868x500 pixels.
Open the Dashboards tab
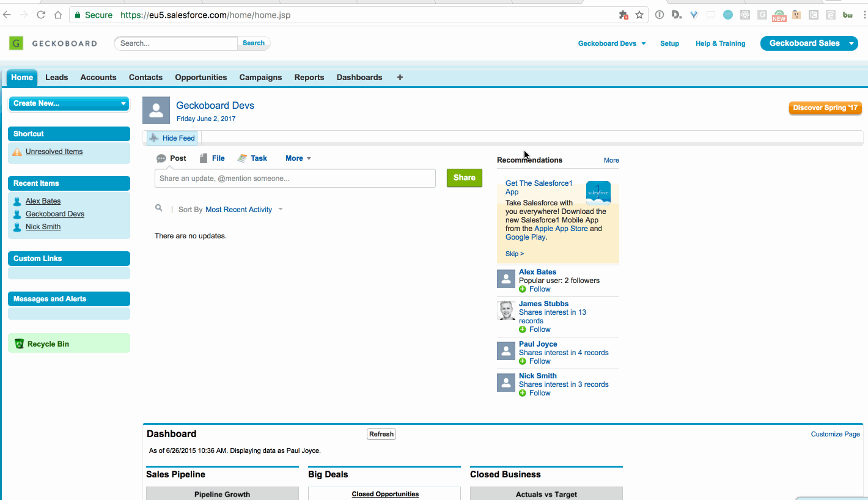[359, 78]
